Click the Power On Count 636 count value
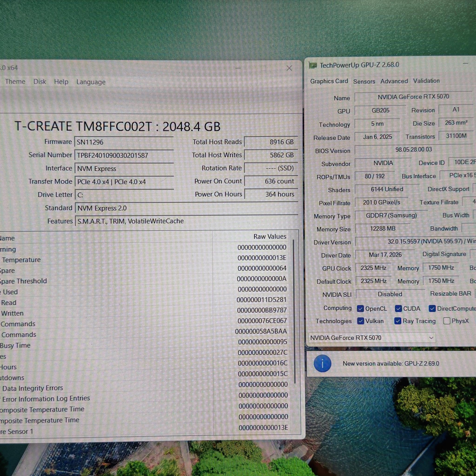This screenshot has height=476, width=476. pos(271,181)
